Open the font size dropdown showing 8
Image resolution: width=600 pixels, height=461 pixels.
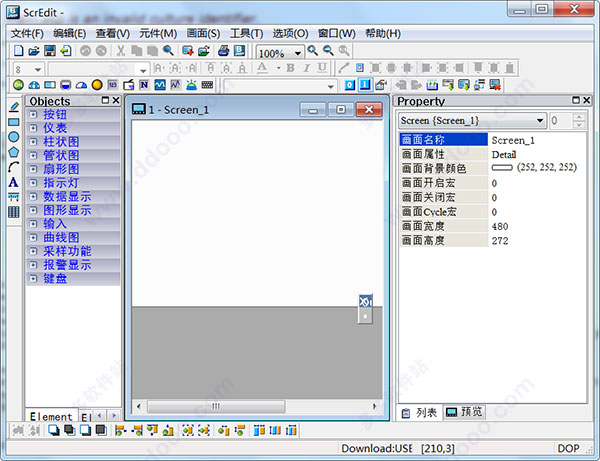click(x=38, y=70)
